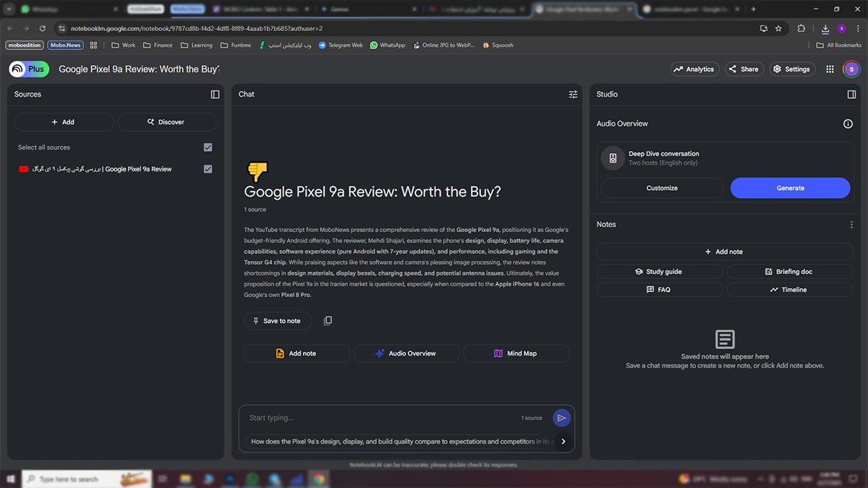
Task: Click the bookmarks bar apps grid icon
Action: click(x=93, y=45)
